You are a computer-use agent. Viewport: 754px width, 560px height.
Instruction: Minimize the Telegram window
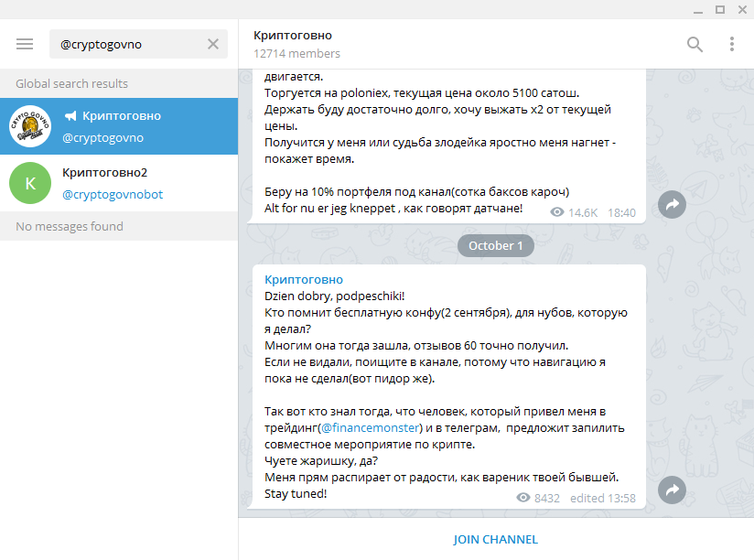pos(695,9)
